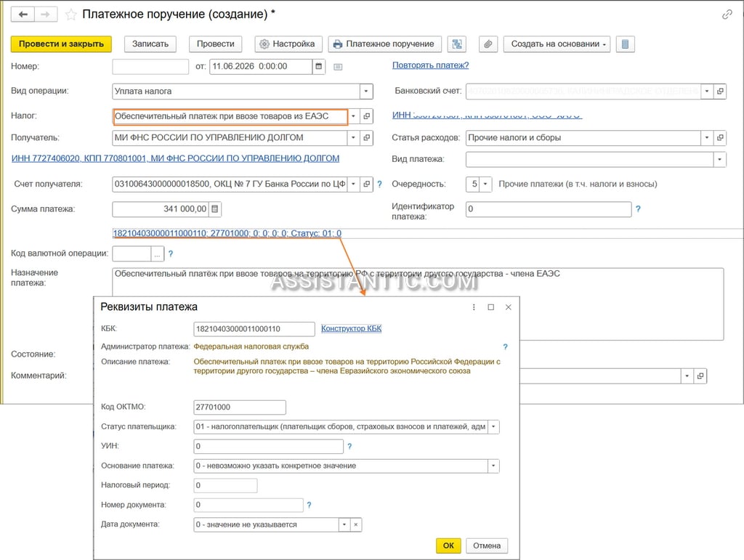744x560 pixels.
Task: Clear the Дата документа field with the x button
Action: (356, 525)
